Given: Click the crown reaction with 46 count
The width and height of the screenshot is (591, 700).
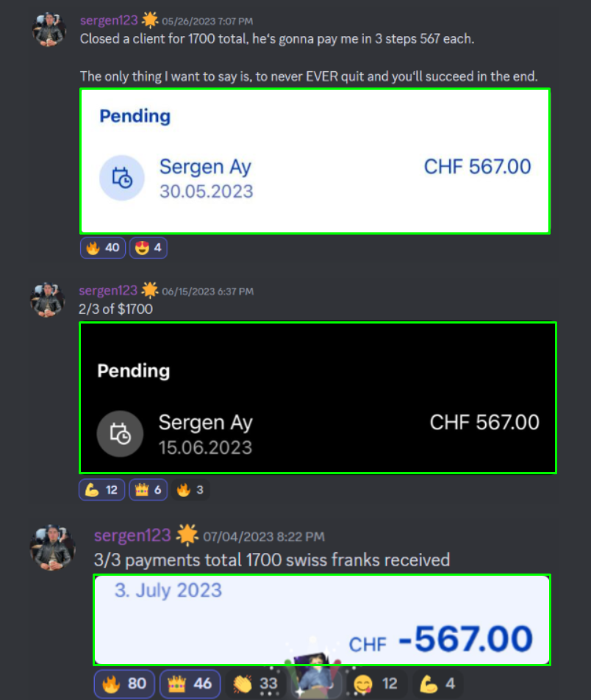Looking at the screenshot, I should tap(190, 684).
